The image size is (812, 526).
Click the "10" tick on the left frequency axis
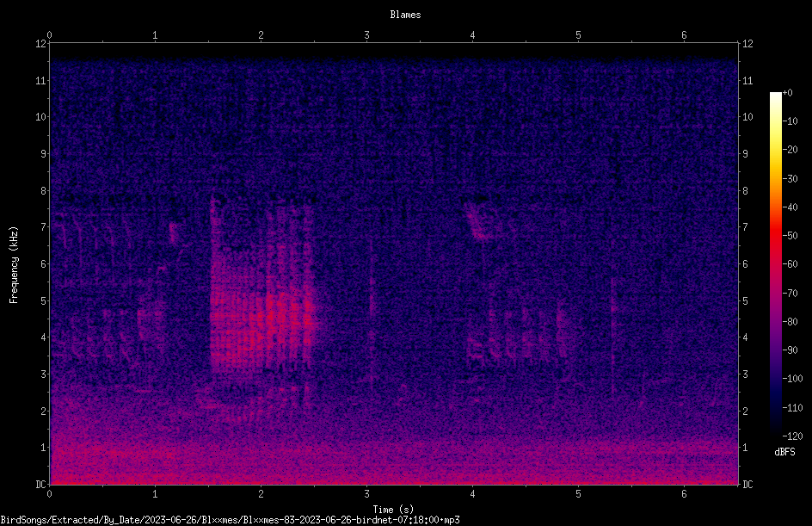(x=41, y=117)
